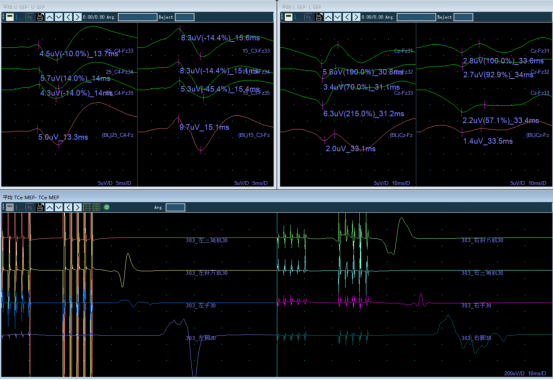This screenshot has height=380, width=553.
Task: Toggle the white display-mode button in U SEP toolbar
Action: (x=10, y=17)
